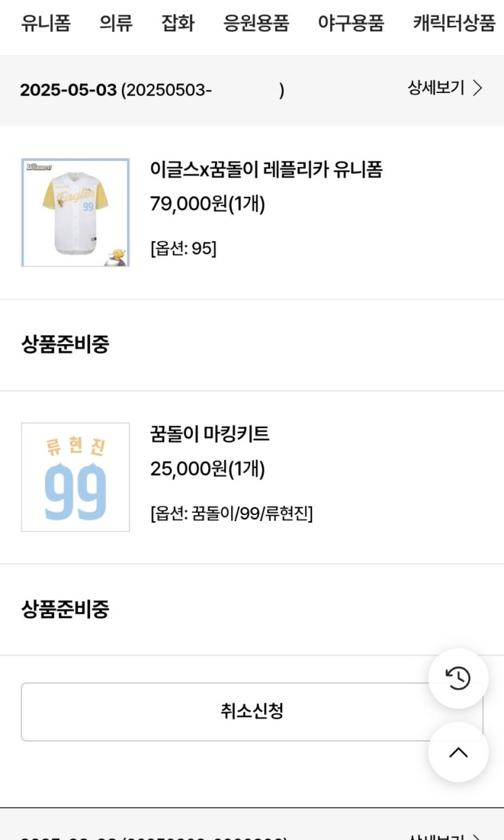
Task: Open the Eagles replica uniform thumbnail
Action: point(75,212)
